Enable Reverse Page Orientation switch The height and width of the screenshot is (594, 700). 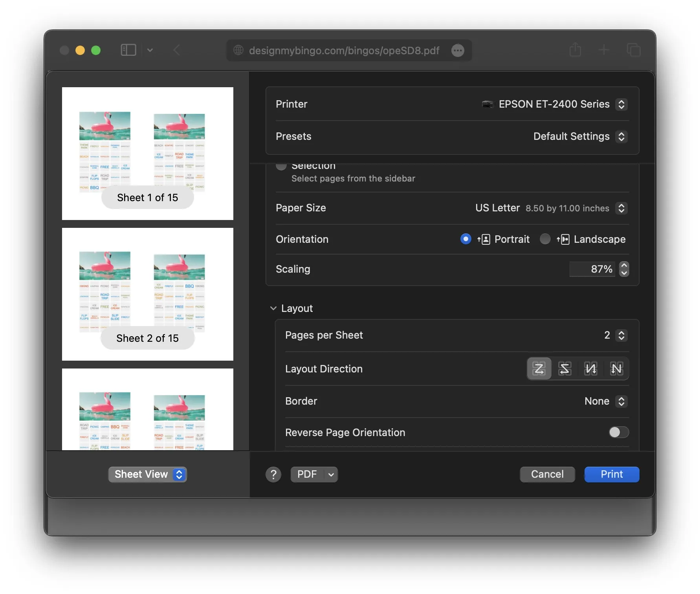click(x=619, y=432)
